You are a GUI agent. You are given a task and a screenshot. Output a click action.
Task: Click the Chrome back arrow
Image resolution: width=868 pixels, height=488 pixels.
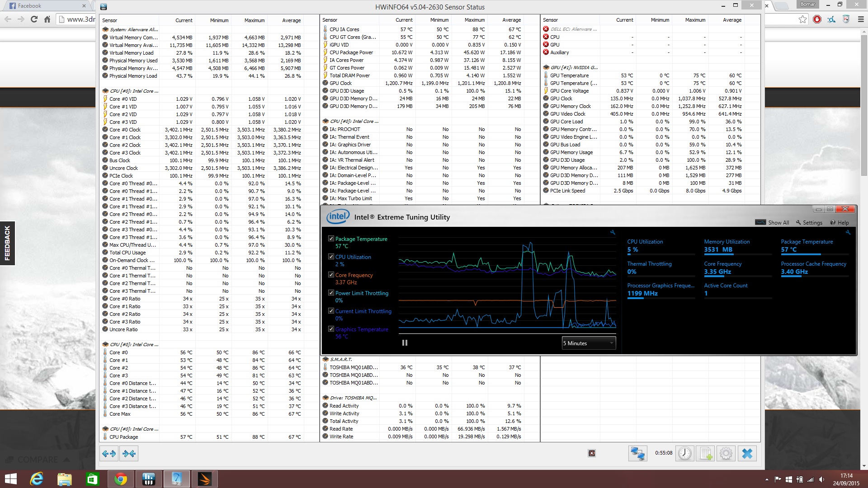coord(8,19)
